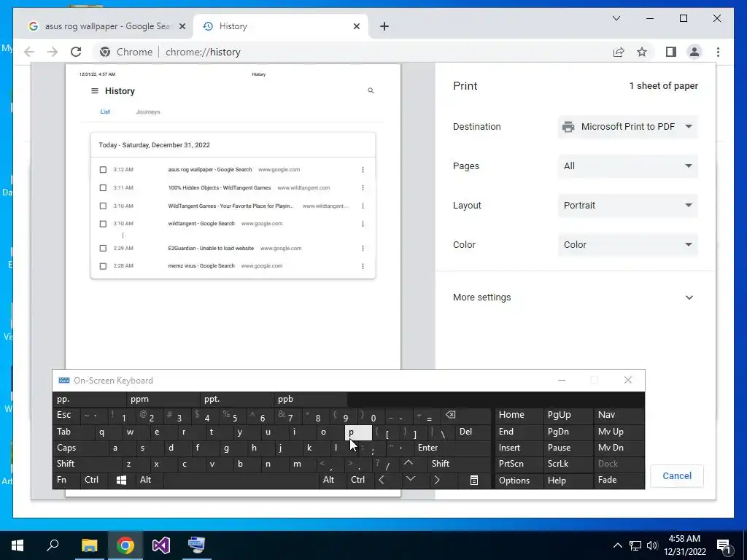Close the History tab
The height and width of the screenshot is (560, 747).
356,26
